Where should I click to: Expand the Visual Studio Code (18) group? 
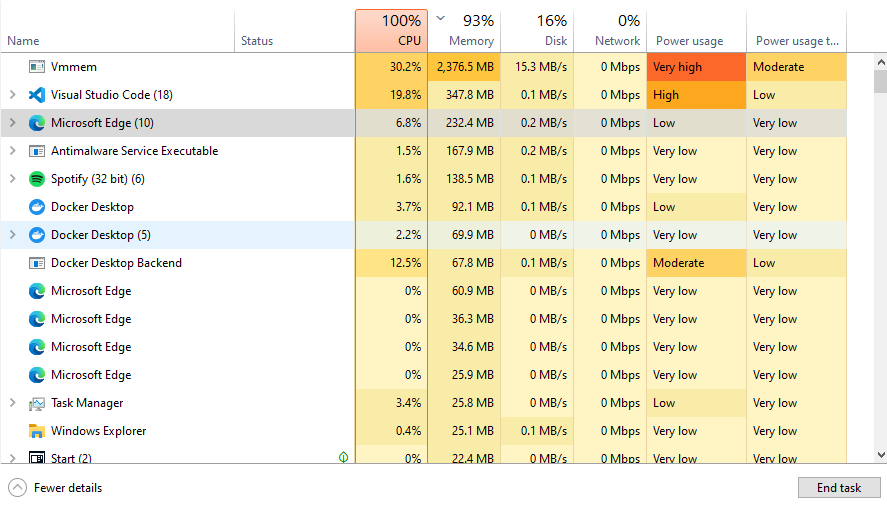tap(12, 95)
